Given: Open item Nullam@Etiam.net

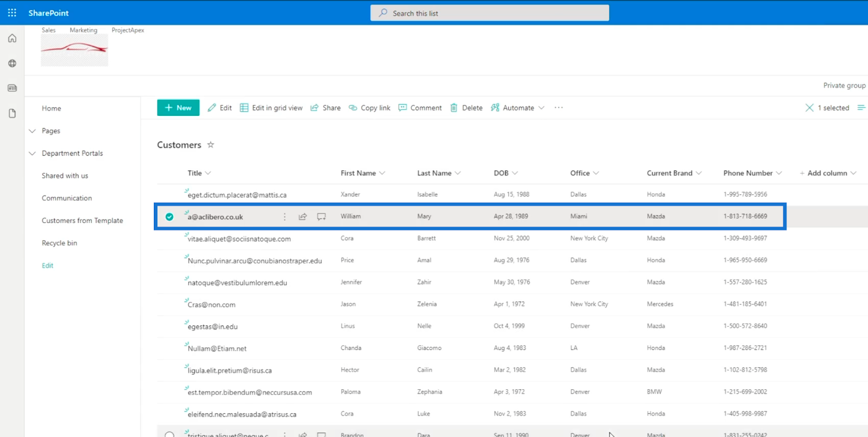Looking at the screenshot, I should click(x=217, y=349).
